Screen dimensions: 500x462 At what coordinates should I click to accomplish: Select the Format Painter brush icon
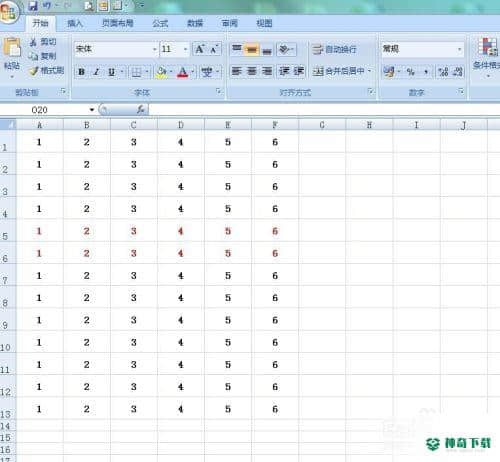[x=34, y=71]
